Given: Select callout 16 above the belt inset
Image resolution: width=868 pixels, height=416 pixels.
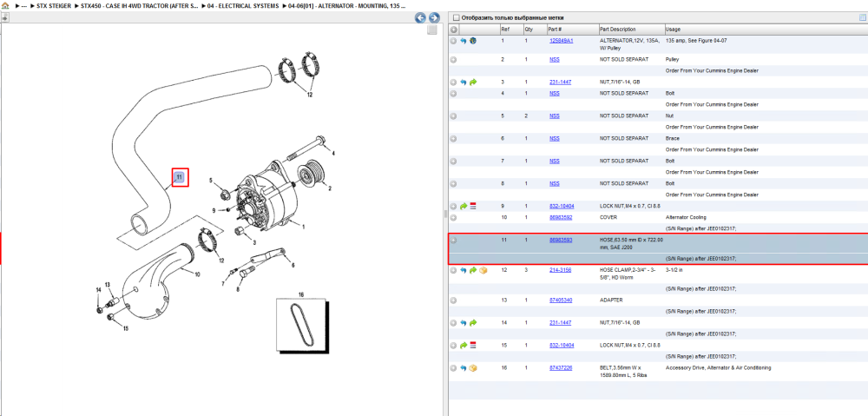Looking at the screenshot, I should click(x=301, y=294).
